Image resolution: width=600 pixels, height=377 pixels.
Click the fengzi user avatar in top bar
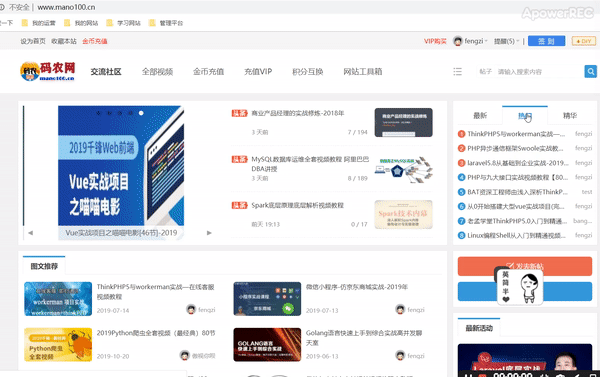pyautogui.click(x=458, y=41)
